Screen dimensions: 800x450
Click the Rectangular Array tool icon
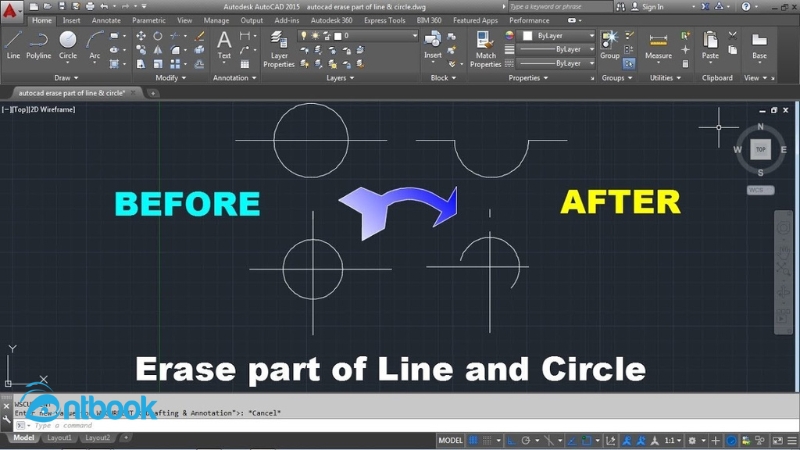coord(175,64)
